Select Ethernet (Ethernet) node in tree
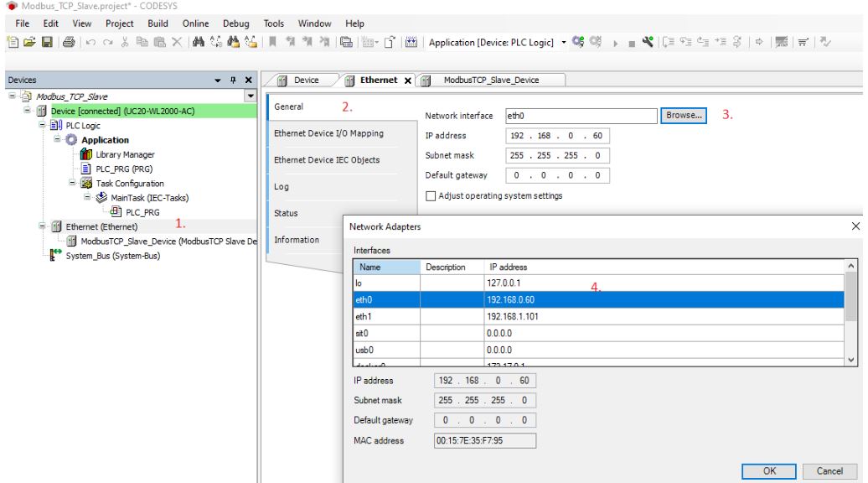Image resolution: width=868 pixels, height=483 pixels. click(x=102, y=226)
